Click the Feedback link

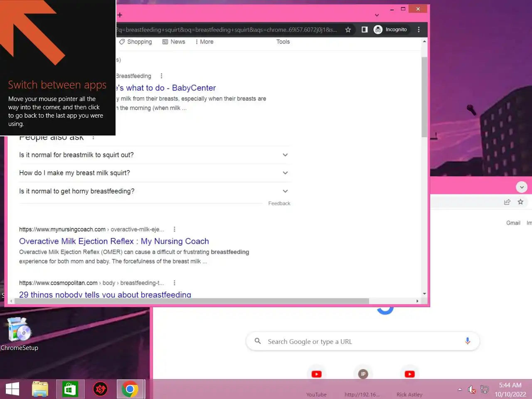[x=279, y=203]
